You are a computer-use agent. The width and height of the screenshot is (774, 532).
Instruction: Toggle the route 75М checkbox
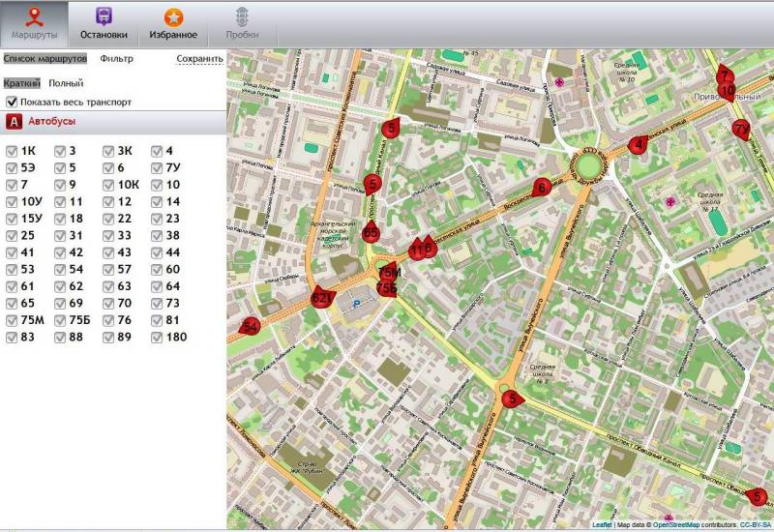[x=12, y=321]
